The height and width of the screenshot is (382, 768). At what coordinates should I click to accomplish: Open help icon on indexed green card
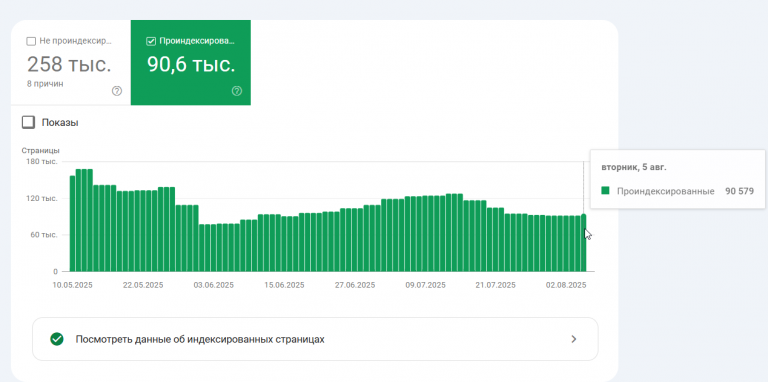point(237,91)
